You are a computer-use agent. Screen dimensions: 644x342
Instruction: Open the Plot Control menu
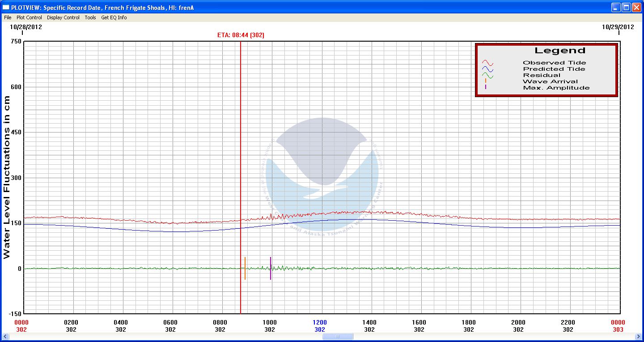pyautogui.click(x=29, y=17)
